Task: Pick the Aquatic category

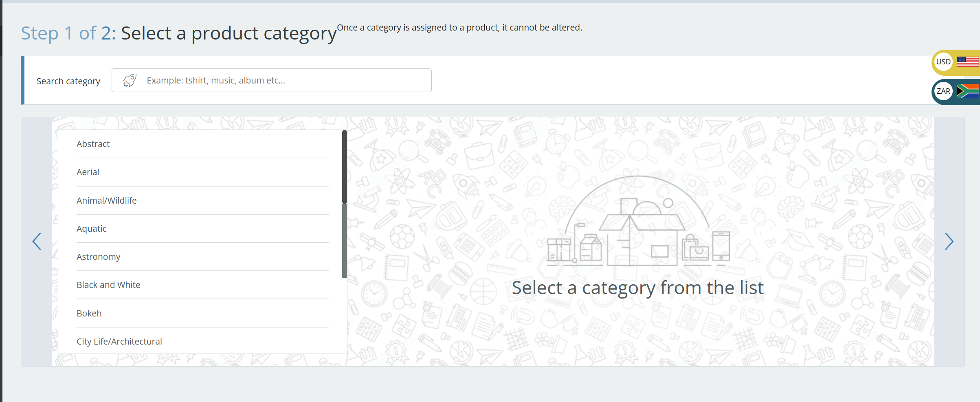Action: (x=202, y=228)
